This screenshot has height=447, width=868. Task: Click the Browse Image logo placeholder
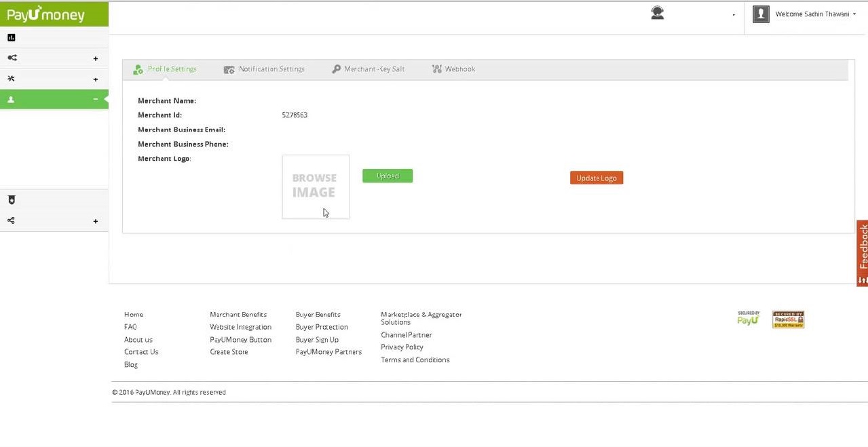click(x=315, y=187)
